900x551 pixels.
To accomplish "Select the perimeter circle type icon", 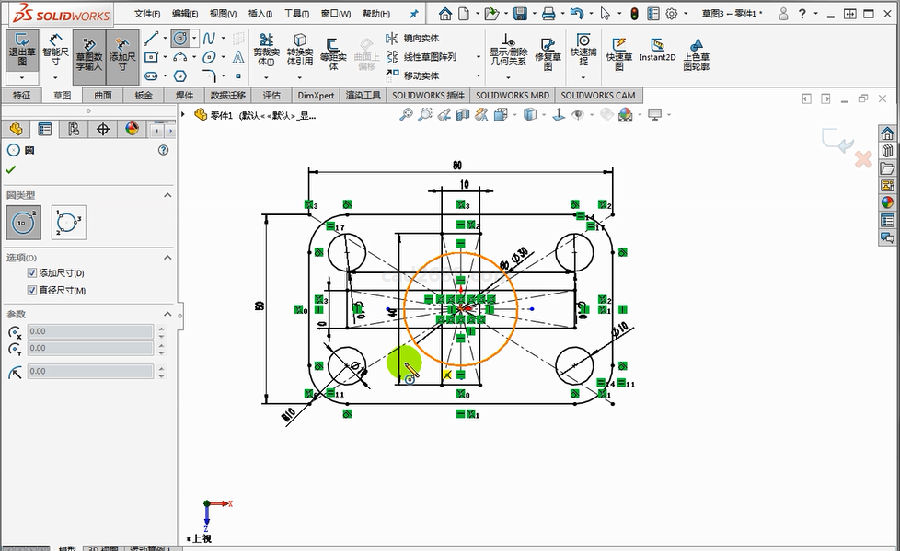I will pos(69,221).
